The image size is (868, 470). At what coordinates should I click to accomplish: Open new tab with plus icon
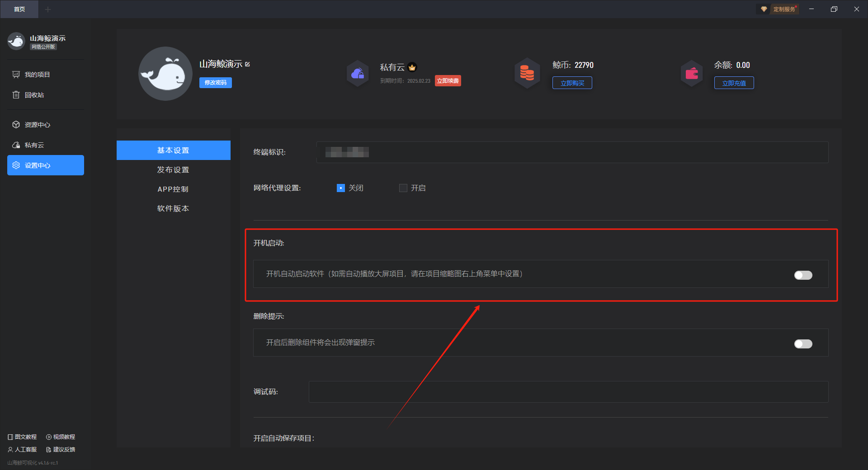point(48,9)
